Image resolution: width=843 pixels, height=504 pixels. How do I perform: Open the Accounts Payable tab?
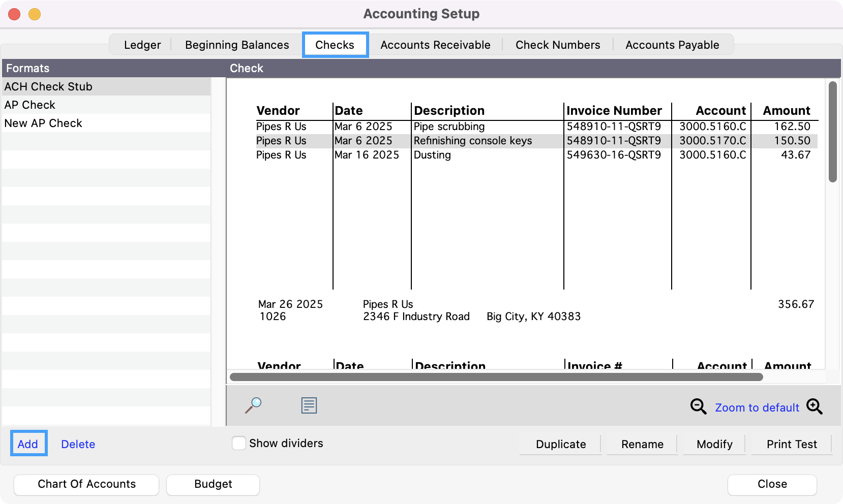(x=672, y=45)
